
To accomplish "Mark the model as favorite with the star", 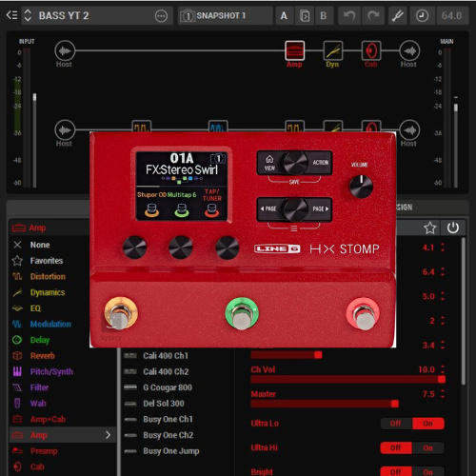I will click(x=430, y=228).
